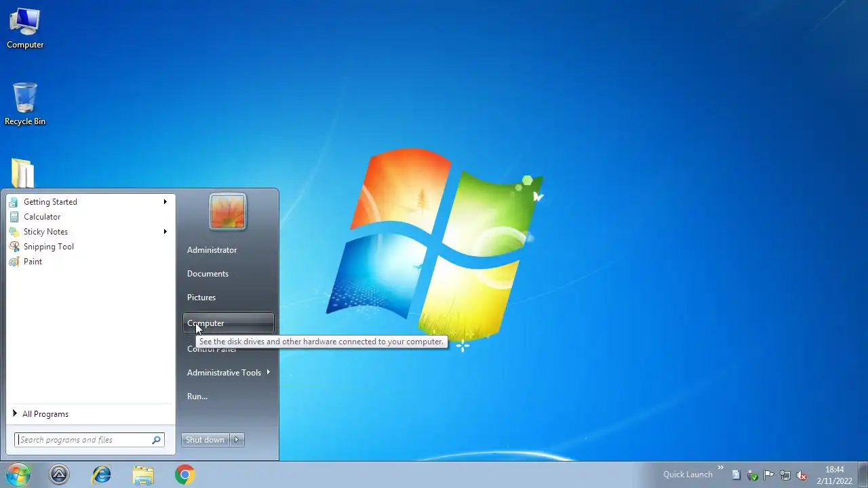Expand the Sticky Notes jump list arrow

coord(165,232)
